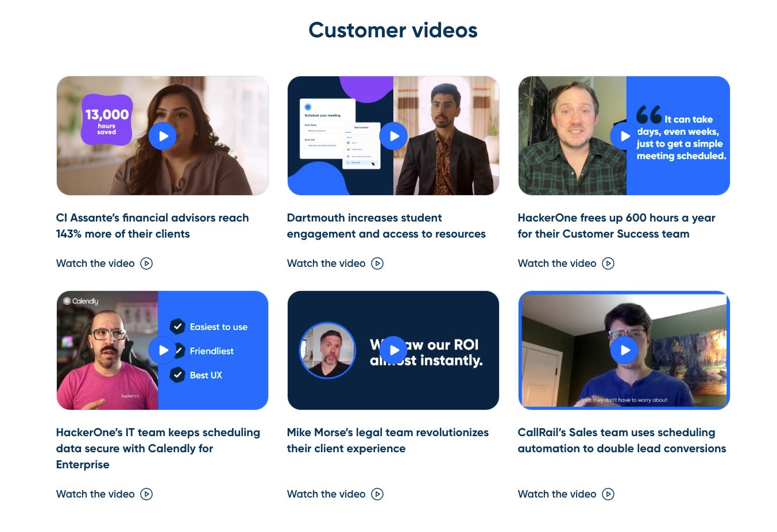Click the '13,000 hours saved' purple badge
This screenshot has height=532, width=777.
(107, 119)
